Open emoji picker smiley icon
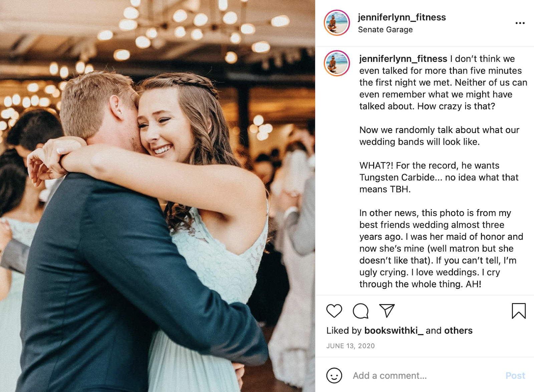The height and width of the screenshot is (392, 534). [x=334, y=376]
